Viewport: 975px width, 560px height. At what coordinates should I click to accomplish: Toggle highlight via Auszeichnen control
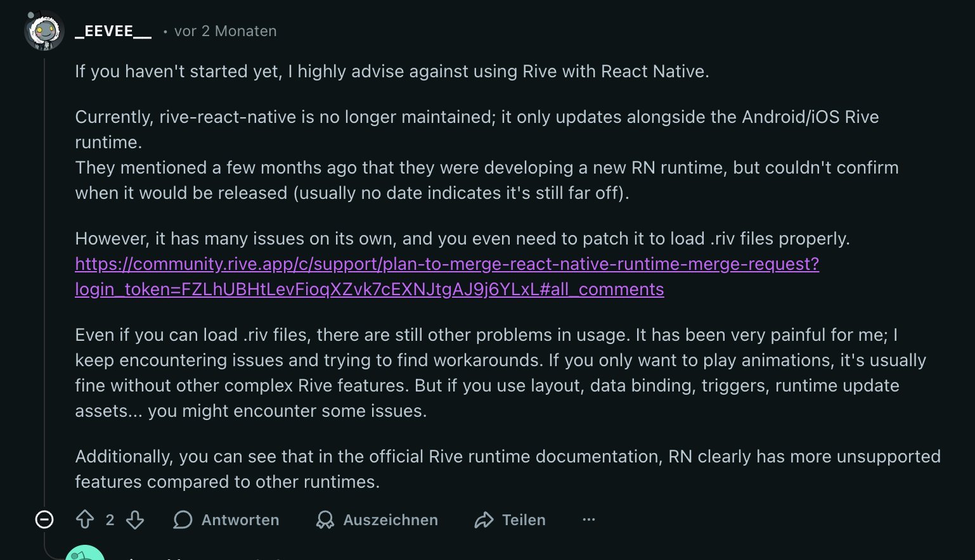click(x=391, y=520)
